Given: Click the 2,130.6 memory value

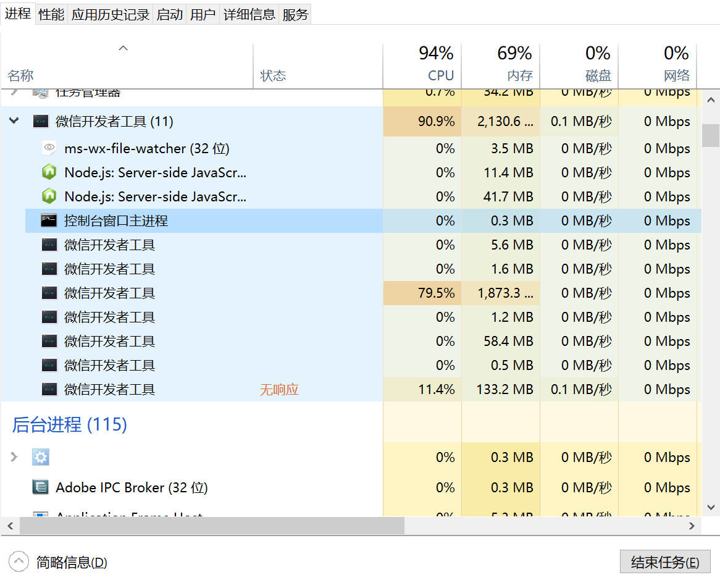Looking at the screenshot, I should coord(505,121).
